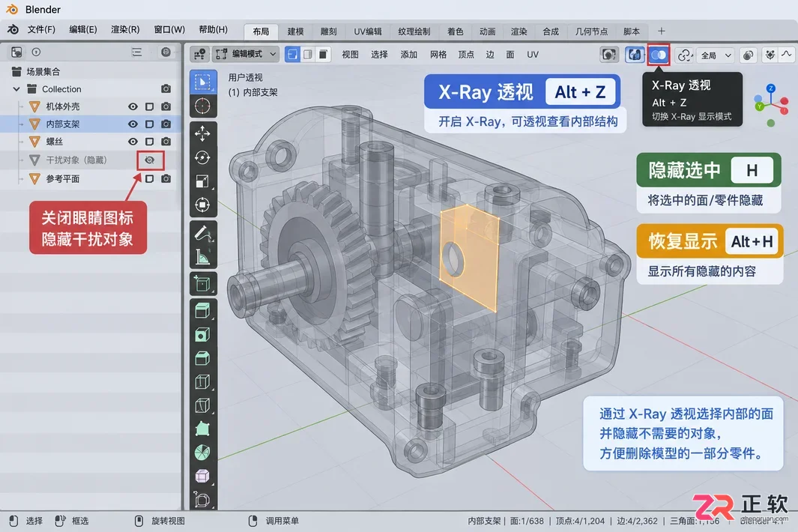Activate the Scale tool
This screenshot has height=532, width=798.
click(202, 181)
